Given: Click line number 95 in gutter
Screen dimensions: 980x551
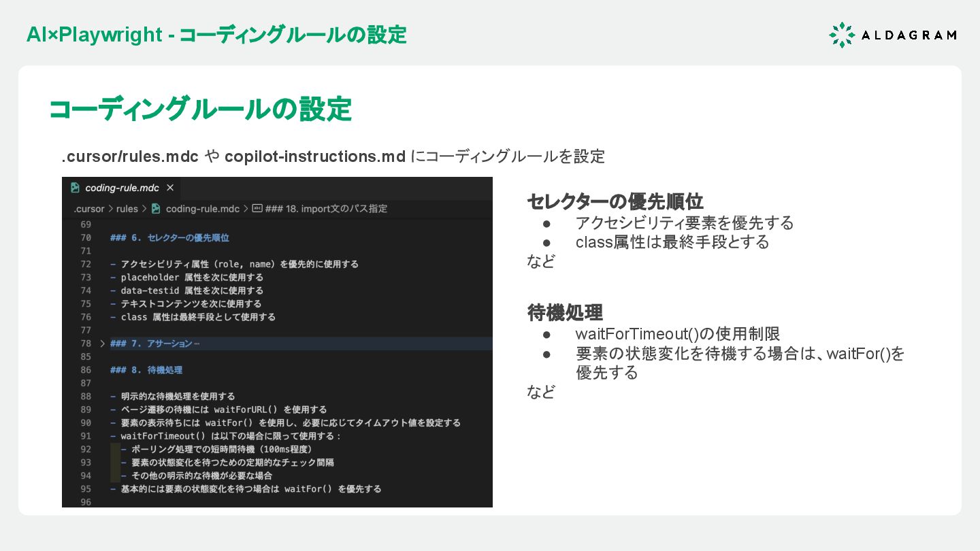Looking at the screenshot, I should click(x=86, y=488).
